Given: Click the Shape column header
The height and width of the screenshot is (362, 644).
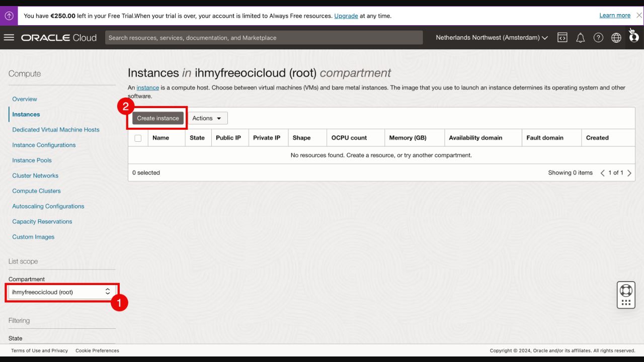Looking at the screenshot, I should 301,138.
